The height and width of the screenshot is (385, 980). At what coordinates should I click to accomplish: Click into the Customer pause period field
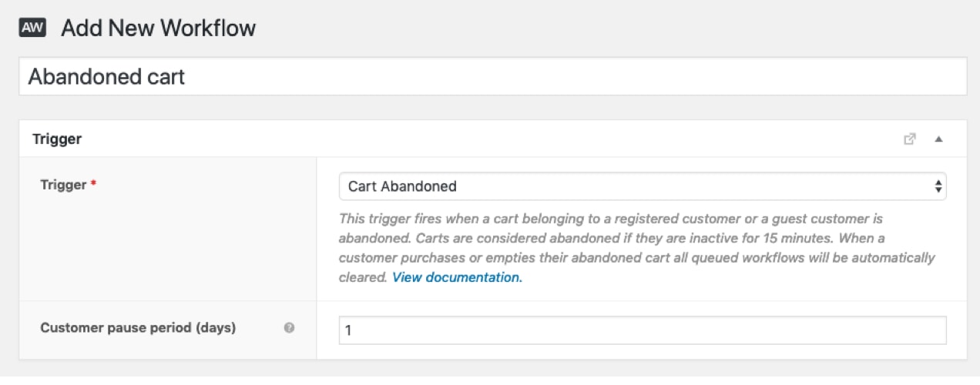[643, 330]
